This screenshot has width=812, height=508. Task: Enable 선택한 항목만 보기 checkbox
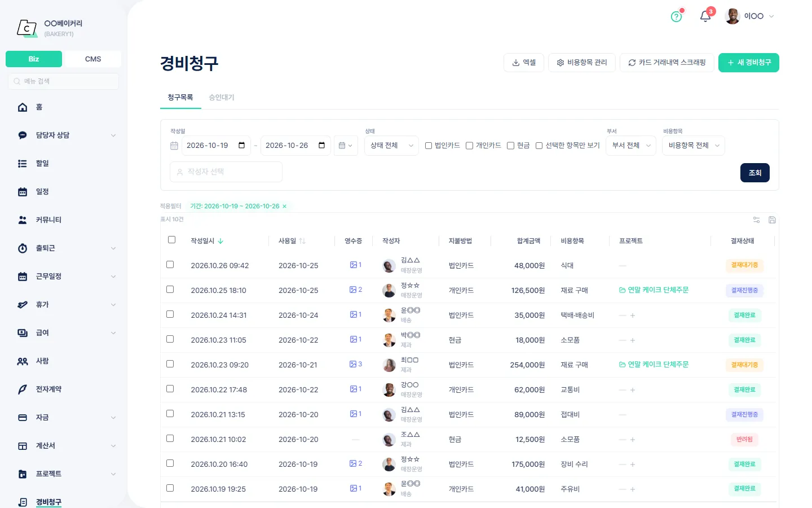click(x=539, y=146)
